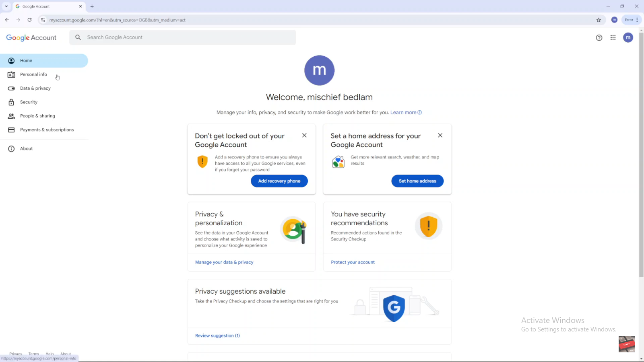Click the Data & privacy toggle icon
The width and height of the screenshot is (644, 362).
tap(11, 88)
